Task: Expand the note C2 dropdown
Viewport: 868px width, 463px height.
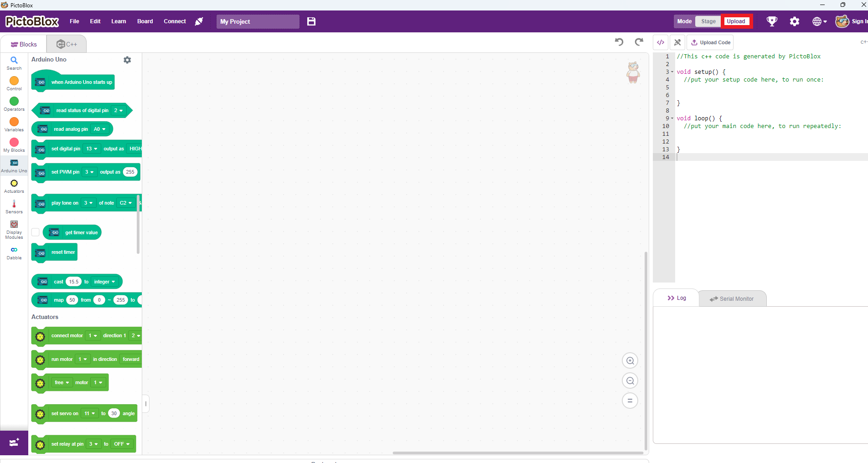Action: click(x=126, y=203)
